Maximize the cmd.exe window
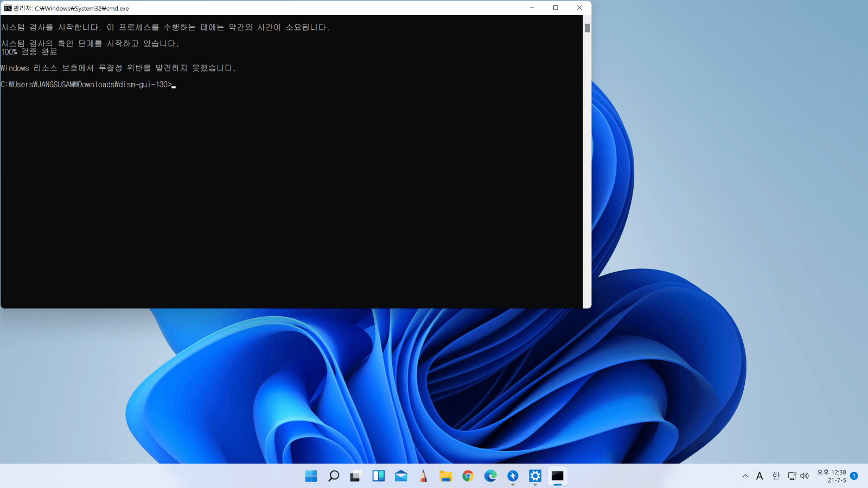Image resolution: width=868 pixels, height=488 pixels. pos(556,8)
